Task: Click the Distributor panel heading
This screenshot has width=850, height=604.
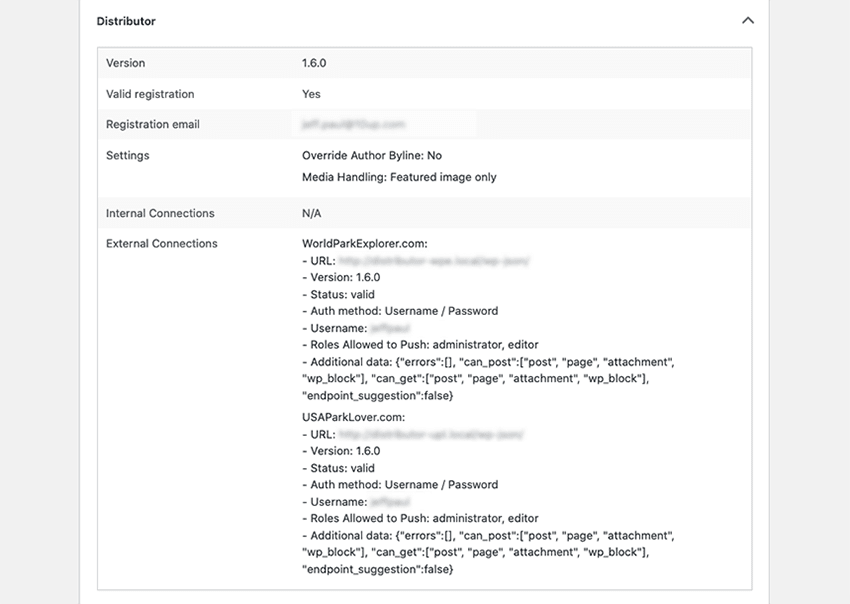Action: coord(126,21)
